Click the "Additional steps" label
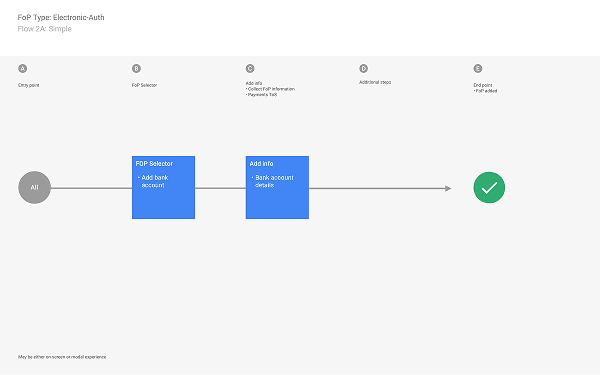The height and width of the screenshot is (375, 600). pyautogui.click(x=375, y=82)
